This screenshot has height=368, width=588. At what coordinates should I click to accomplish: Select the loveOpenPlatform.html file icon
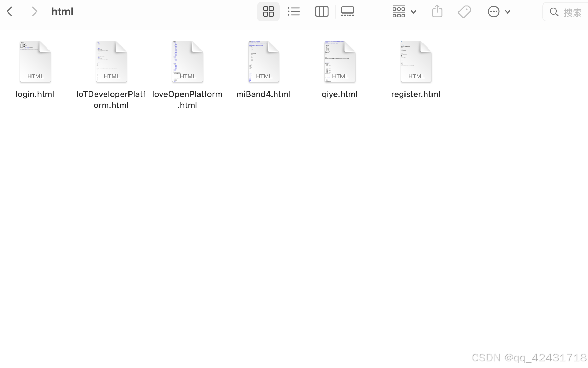click(x=188, y=62)
